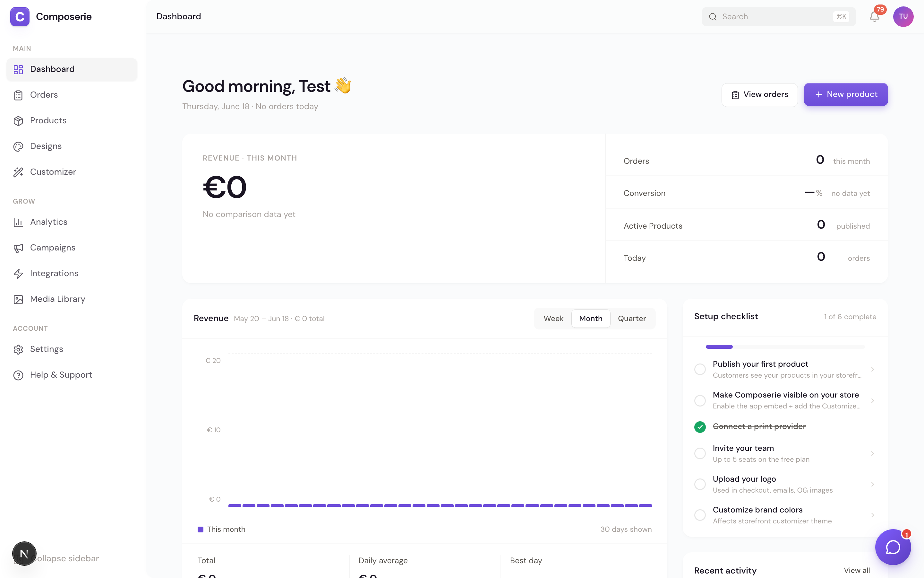Click the Designs palette icon
The width and height of the screenshot is (924, 578).
[18, 146]
